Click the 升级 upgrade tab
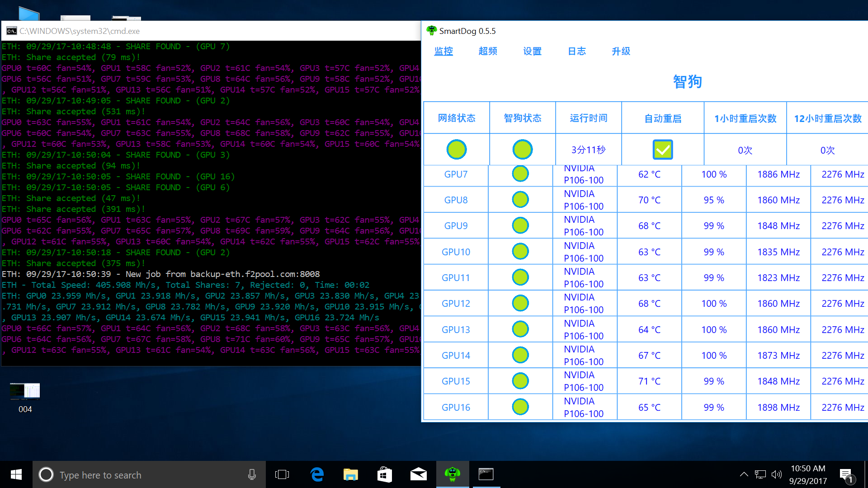Screen dimensions: 868x488 (621, 51)
